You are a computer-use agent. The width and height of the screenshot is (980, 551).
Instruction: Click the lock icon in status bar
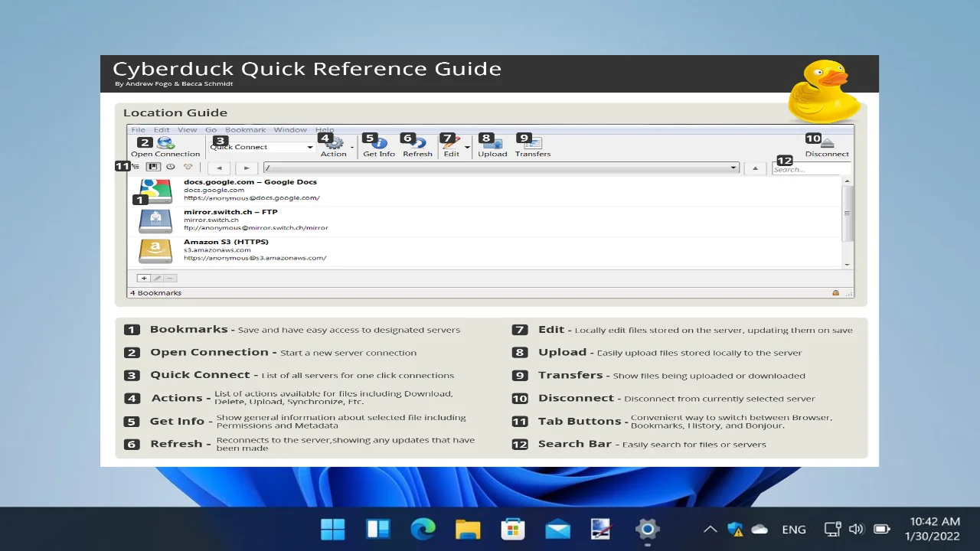tap(835, 293)
